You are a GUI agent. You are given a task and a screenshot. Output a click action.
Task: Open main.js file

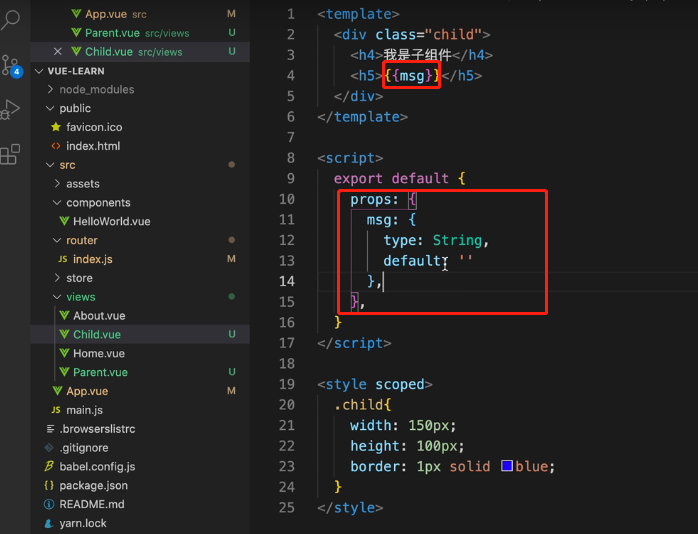click(x=140, y=410)
